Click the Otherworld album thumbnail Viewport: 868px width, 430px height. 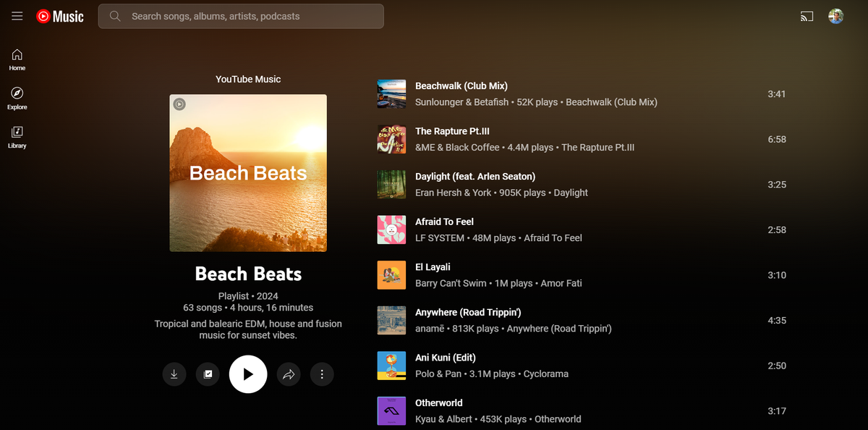(x=391, y=410)
